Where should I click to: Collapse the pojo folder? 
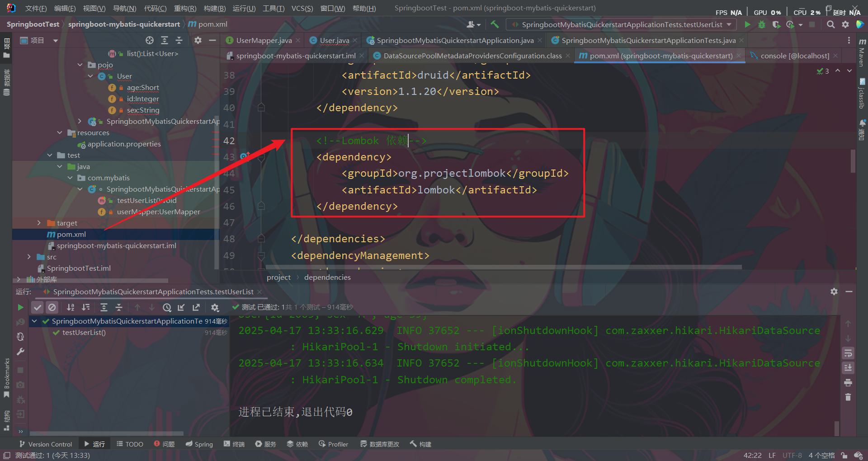pos(80,65)
